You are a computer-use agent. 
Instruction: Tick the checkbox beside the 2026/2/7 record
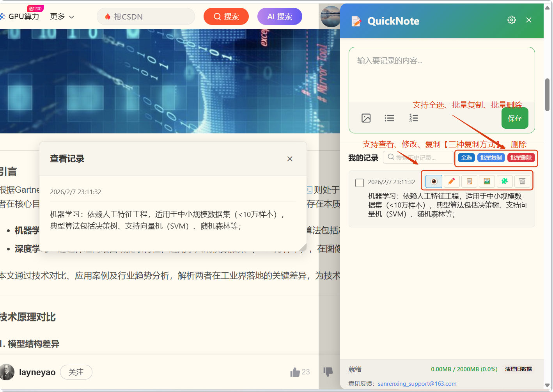click(359, 181)
